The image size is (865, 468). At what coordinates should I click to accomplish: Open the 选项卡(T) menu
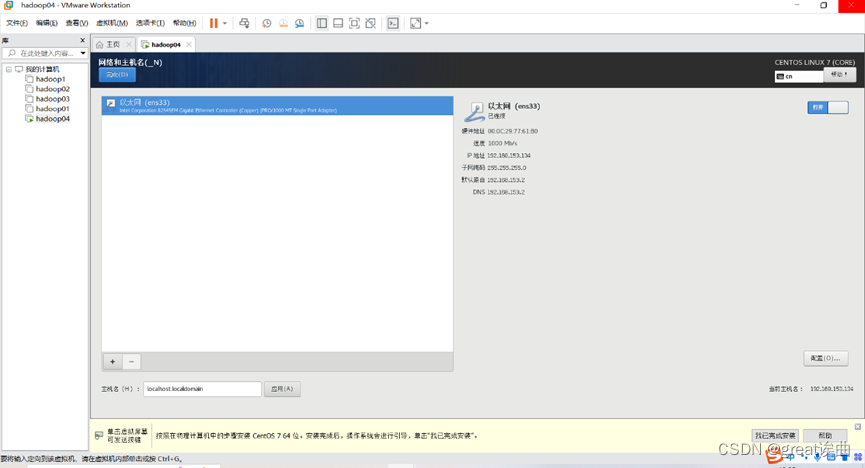[150, 23]
